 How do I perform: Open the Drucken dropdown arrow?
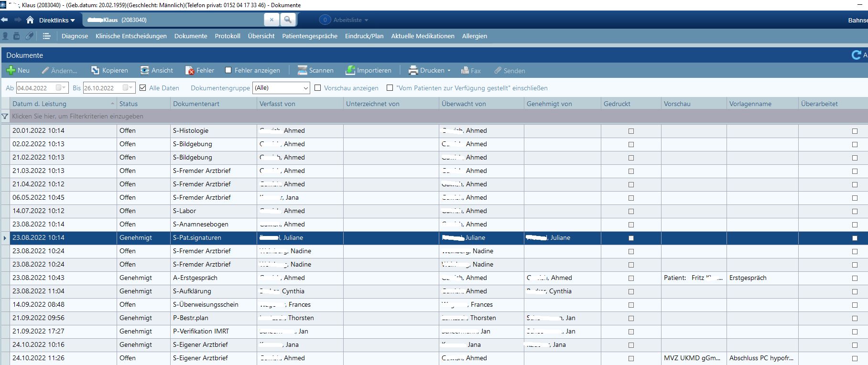(449, 71)
